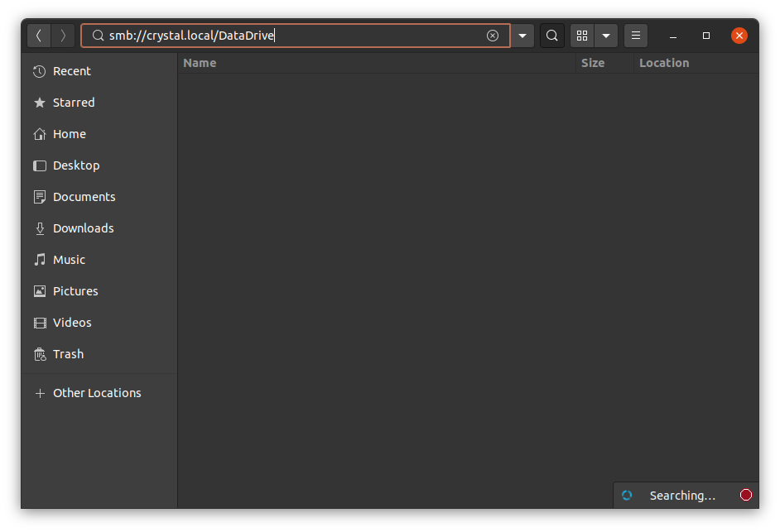Open Recent in the sidebar

72,71
